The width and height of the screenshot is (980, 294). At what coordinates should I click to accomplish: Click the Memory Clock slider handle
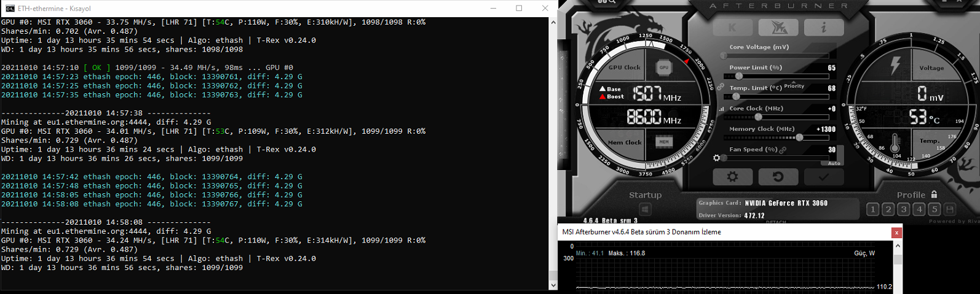(x=799, y=137)
